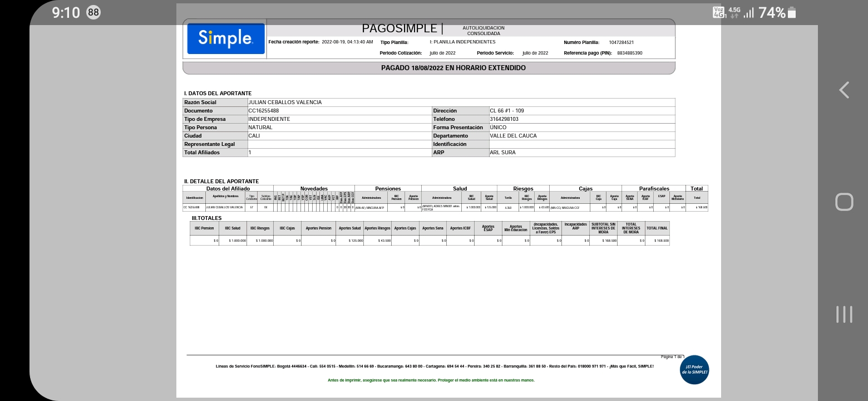The height and width of the screenshot is (401, 868).
Task: Tap the green environmental notice in footer
Action: point(431,380)
